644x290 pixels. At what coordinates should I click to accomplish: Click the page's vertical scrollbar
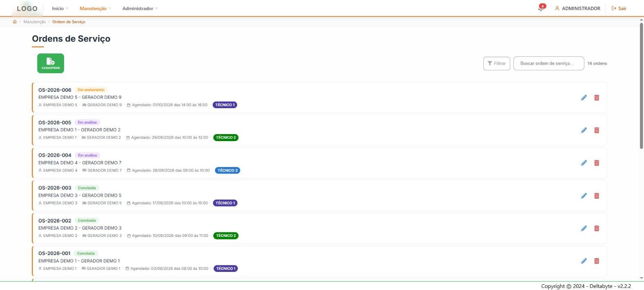(x=641, y=86)
